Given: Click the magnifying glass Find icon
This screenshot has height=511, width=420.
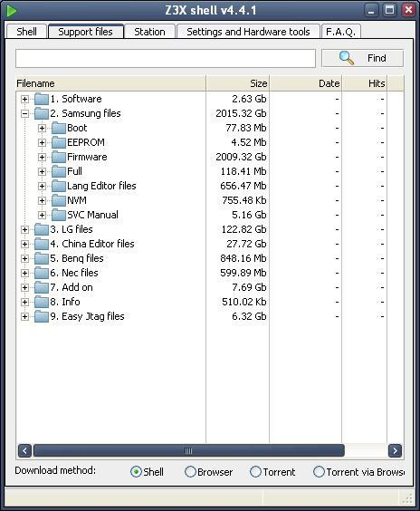Looking at the screenshot, I should pos(347,58).
